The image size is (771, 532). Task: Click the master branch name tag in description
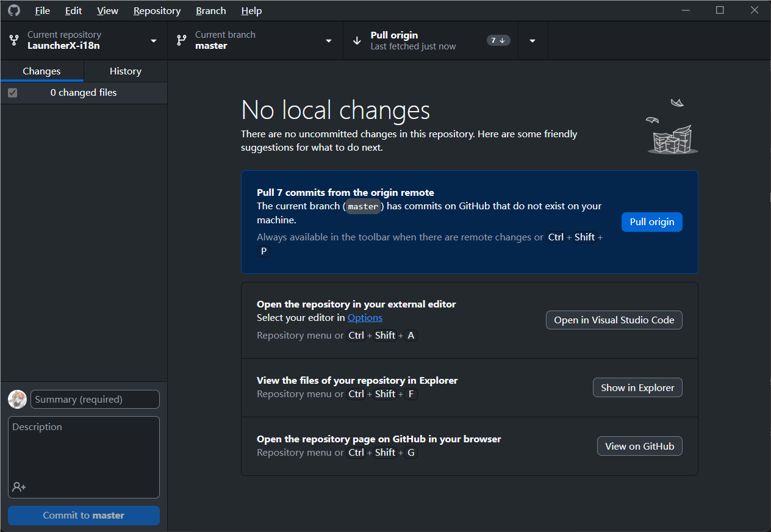(364, 206)
